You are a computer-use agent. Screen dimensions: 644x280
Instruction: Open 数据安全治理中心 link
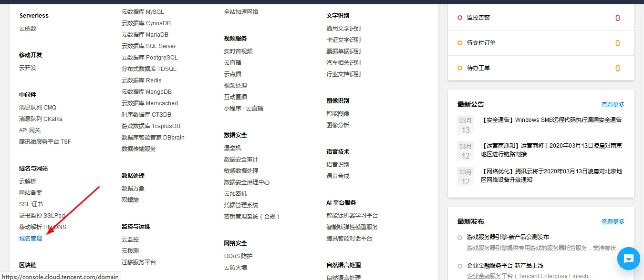tap(247, 182)
